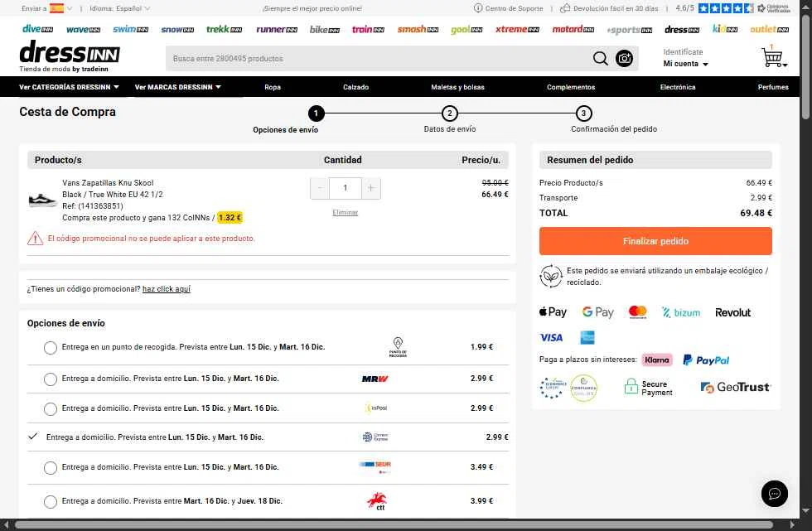This screenshot has width=812, height=531.
Task: Open the motardinn store logo
Action: tap(573, 30)
